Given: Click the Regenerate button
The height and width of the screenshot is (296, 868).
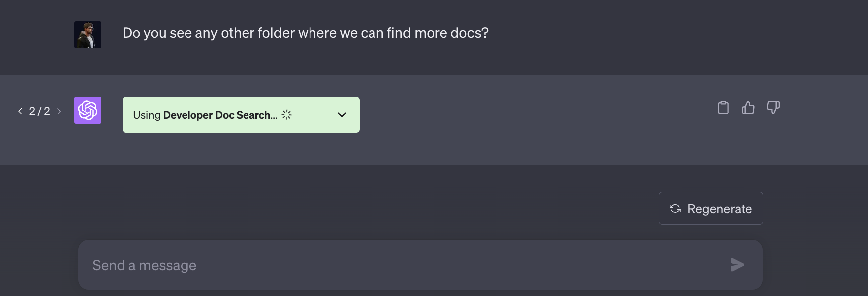Looking at the screenshot, I should [x=711, y=209].
